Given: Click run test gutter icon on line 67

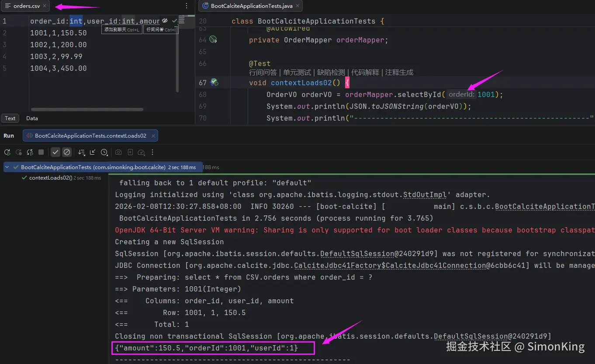Looking at the screenshot, I should (x=214, y=82).
